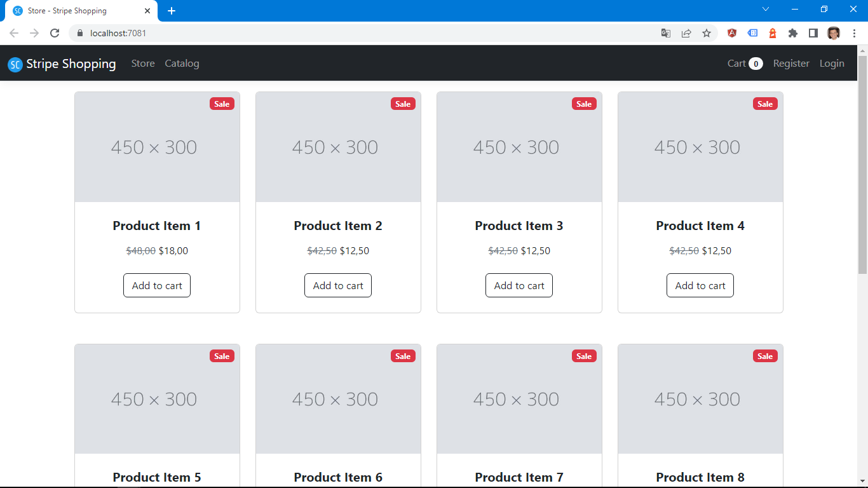Click the Sale badge on Product Item 3
Image resolution: width=868 pixels, height=488 pixels.
tap(584, 104)
